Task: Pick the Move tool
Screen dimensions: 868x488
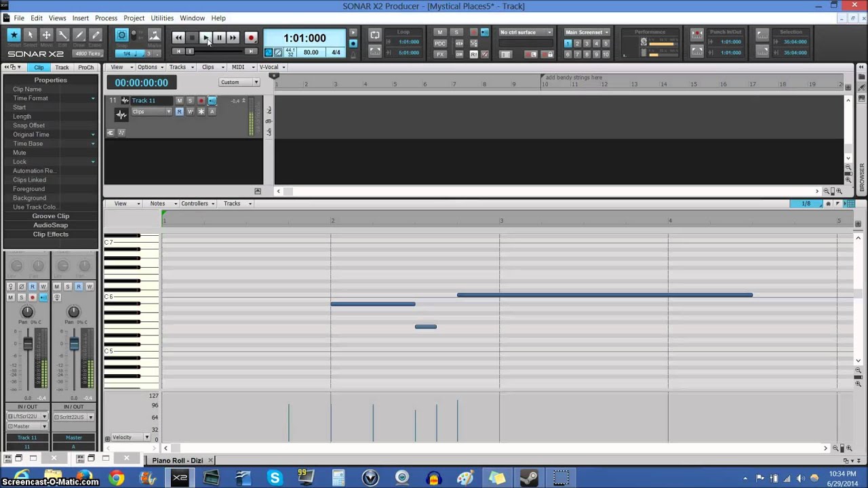Action: pyautogui.click(x=46, y=35)
